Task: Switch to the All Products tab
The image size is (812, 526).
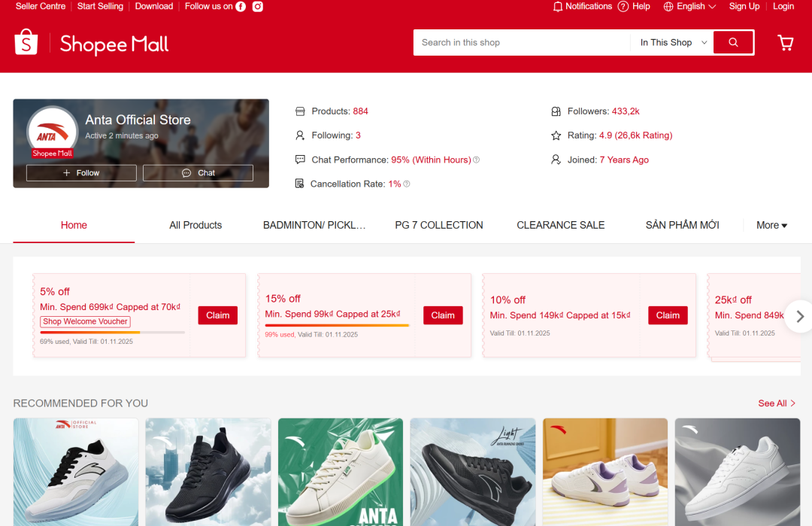Action: click(195, 226)
